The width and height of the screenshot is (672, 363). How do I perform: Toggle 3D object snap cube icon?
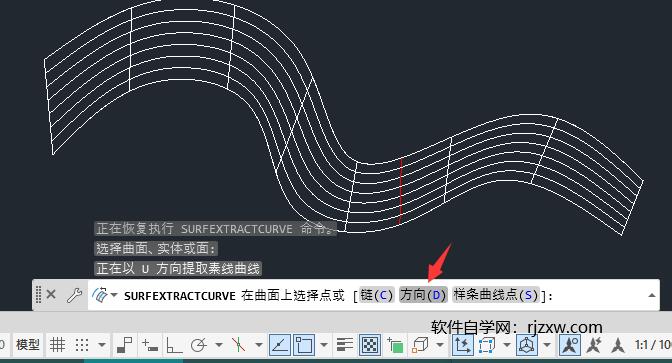pyautogui.click(x=420, y=345)
